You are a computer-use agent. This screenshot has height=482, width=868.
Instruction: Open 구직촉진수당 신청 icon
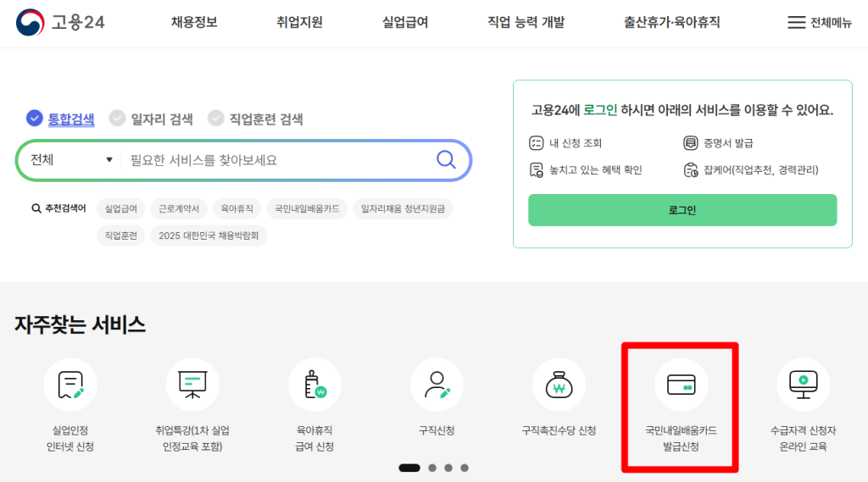coord(559,385)
